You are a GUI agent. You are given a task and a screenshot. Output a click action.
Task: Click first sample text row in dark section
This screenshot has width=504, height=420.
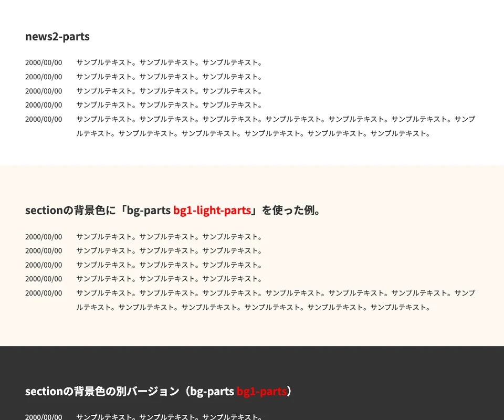(x=169, y=417)
